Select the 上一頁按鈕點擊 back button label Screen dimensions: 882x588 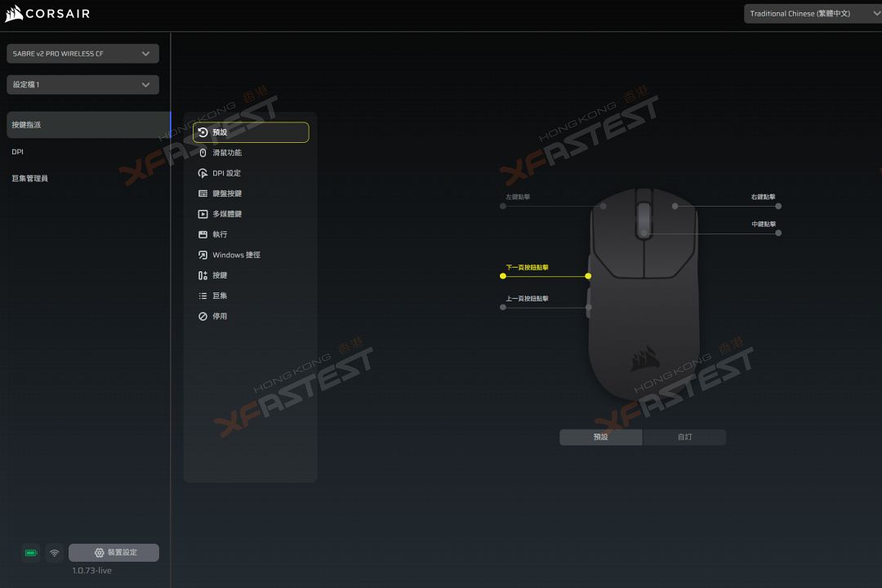click(x=527, y=299)
